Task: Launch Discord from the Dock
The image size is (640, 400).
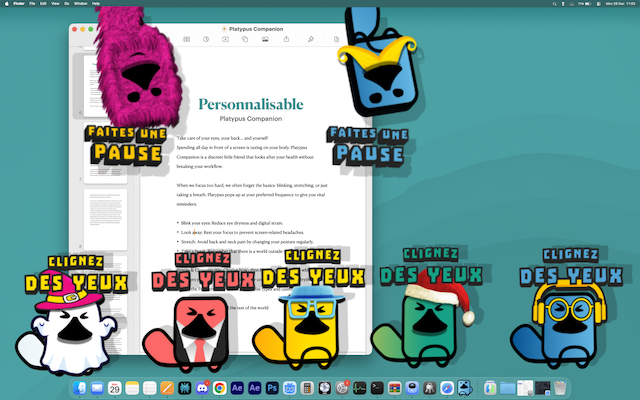Action: coord(200,387)
